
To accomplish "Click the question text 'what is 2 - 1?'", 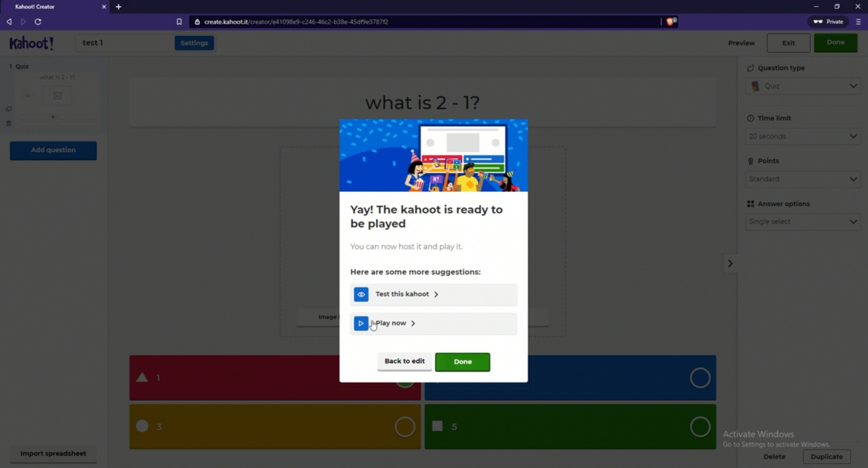I will pos(422,103).
